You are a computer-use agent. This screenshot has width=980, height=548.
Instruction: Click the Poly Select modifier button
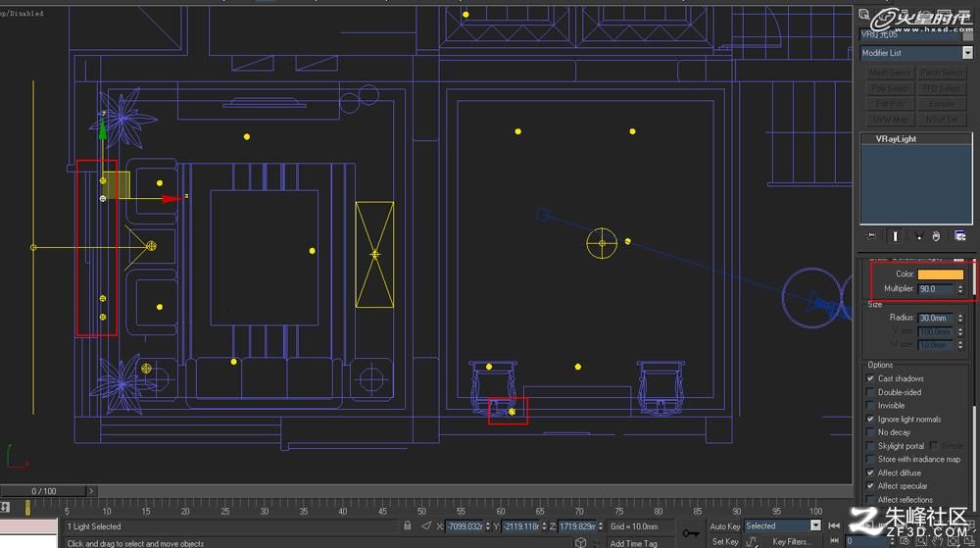coord(890,89)
